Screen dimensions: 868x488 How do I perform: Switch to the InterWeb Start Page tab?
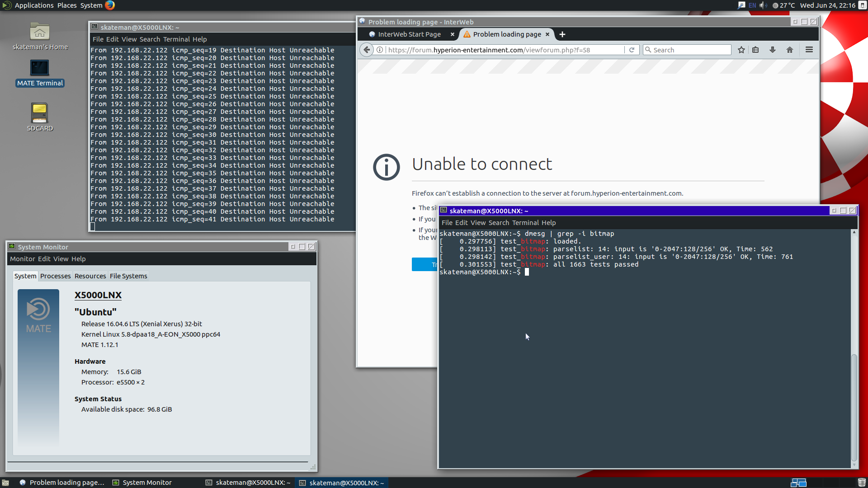tap(408, 34)
